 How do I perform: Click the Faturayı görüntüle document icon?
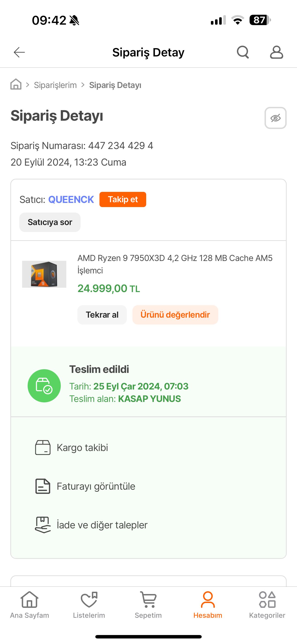tap(43, 486)
